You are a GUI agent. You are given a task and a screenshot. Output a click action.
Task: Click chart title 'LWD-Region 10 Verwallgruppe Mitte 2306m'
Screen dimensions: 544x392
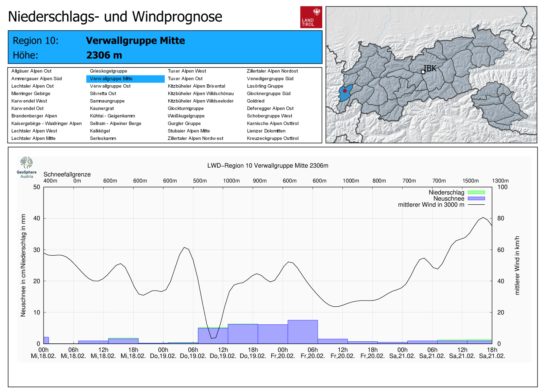click(x=268, y=166)
